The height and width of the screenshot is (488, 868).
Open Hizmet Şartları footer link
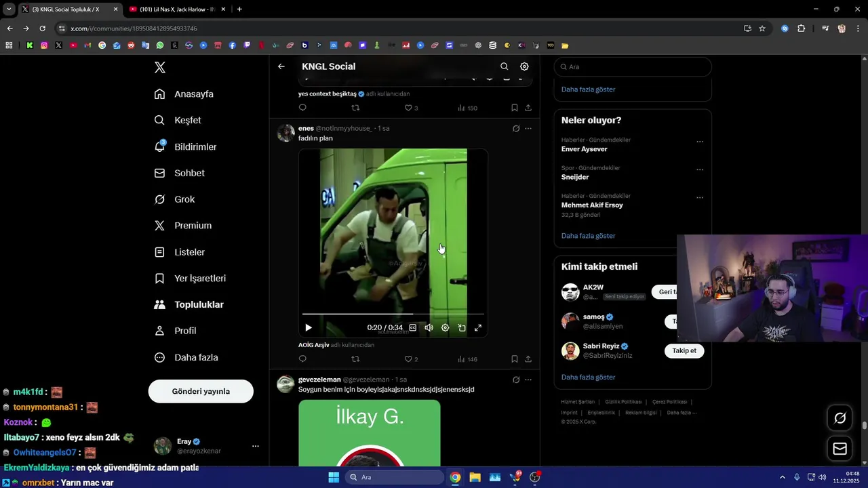coord(577,402)
